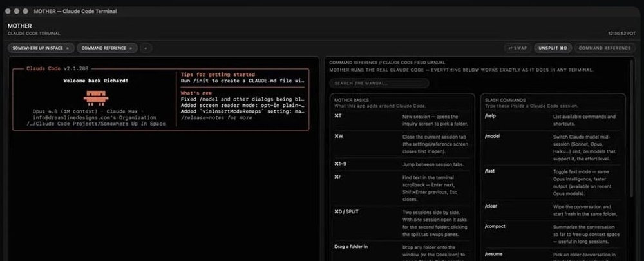Image resolution: width=644 pixels, height=261 pixels.
Task: Focus the Search the Manual field
Action: click(x=379, y=83)
